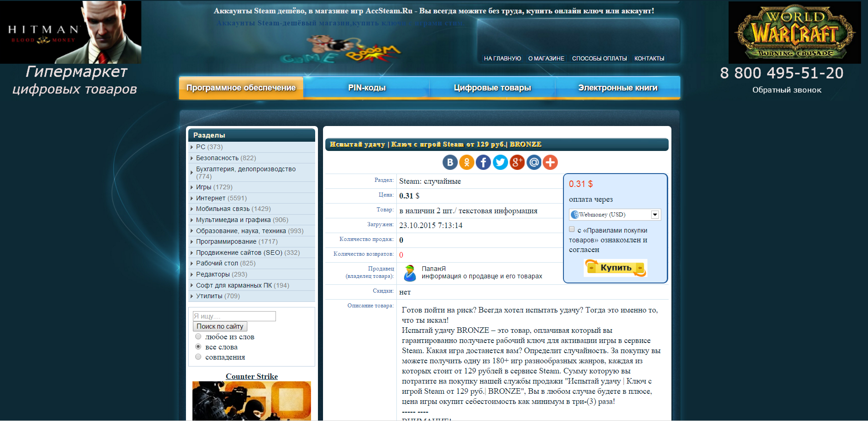
Task: Open the КОНТАКТЫ menu item
Action: (x=649, y=59)
